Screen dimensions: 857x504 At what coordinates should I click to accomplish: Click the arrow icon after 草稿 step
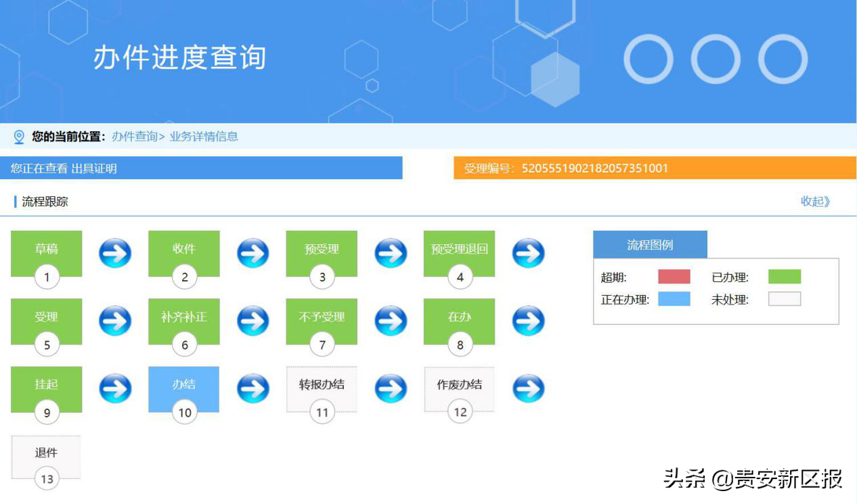pyautogui.click(x=115, y=254)
